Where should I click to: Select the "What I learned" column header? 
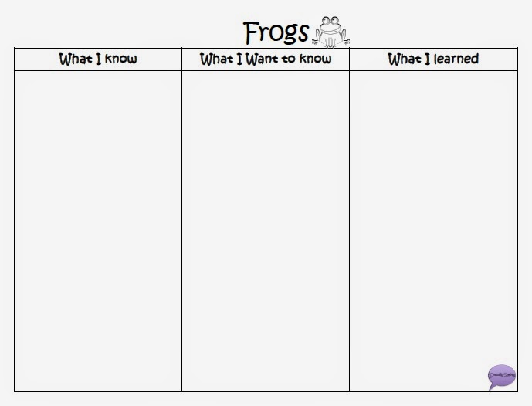(433, 59)
